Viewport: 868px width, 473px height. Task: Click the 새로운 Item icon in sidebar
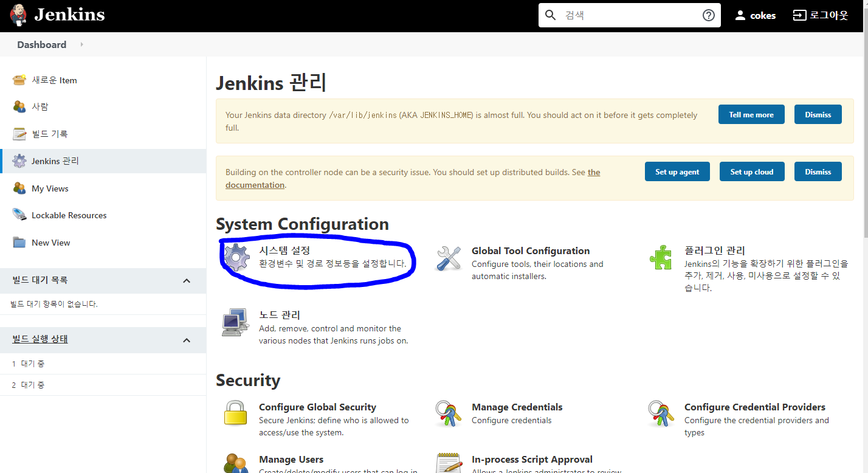pos(19,80)
